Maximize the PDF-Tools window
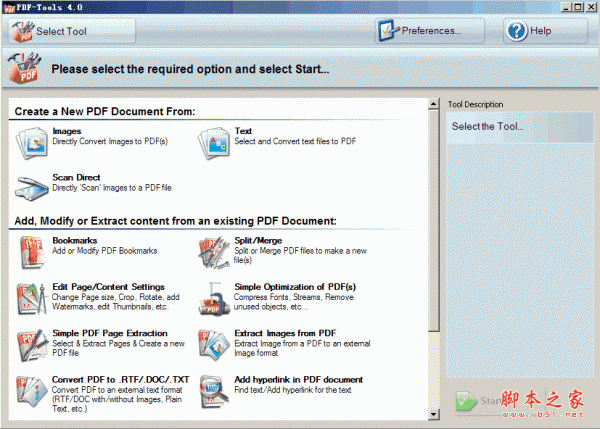 tap(578, 7)
